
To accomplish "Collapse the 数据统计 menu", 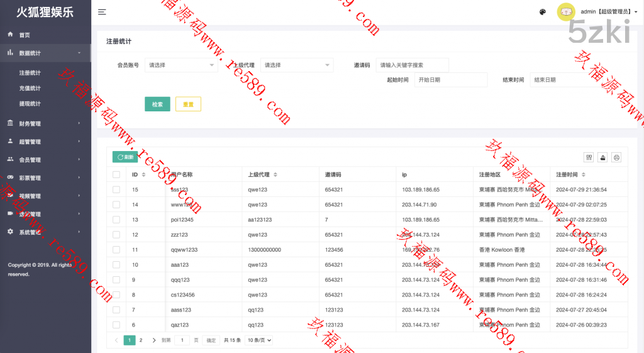I will coord(45,53).
